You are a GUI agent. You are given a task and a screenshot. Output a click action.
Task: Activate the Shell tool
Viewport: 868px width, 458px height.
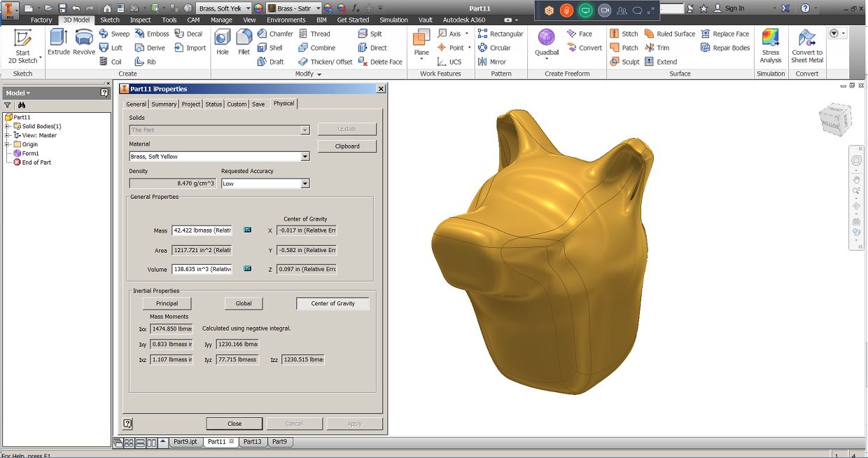point(273,48)
